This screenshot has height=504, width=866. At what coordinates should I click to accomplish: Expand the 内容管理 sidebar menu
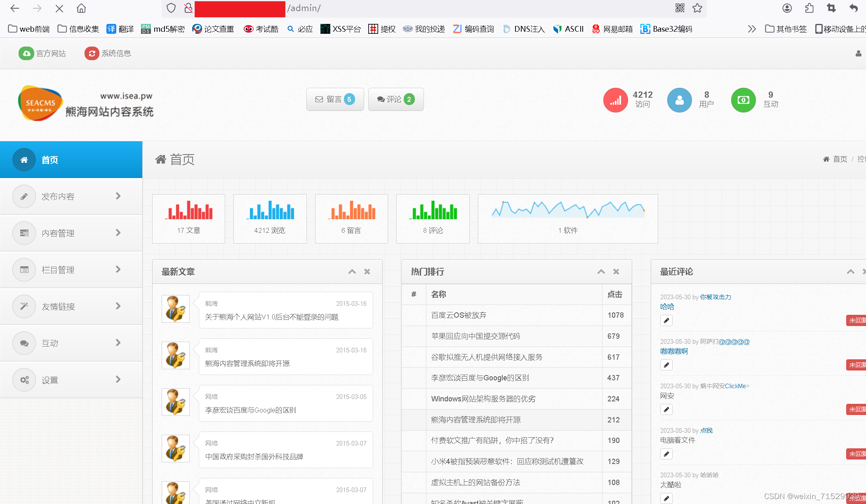pyautogui.click(x=71, y=233)
